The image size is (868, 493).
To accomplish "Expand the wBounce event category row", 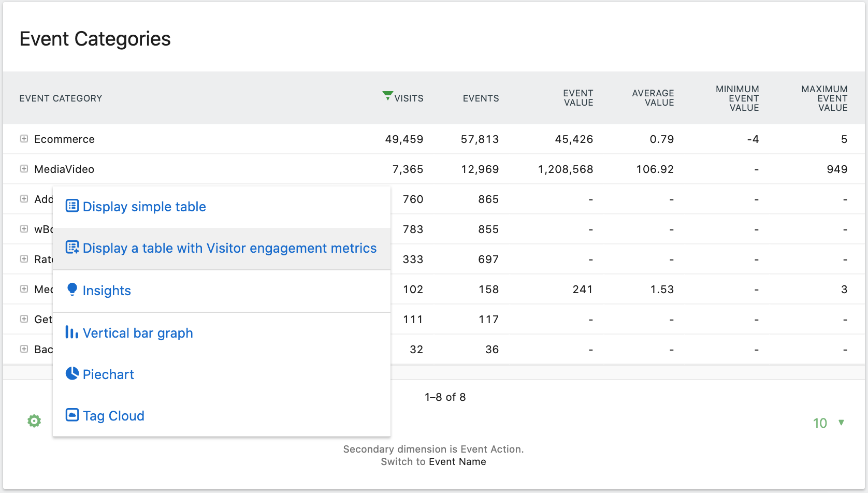I will (23, 229).
